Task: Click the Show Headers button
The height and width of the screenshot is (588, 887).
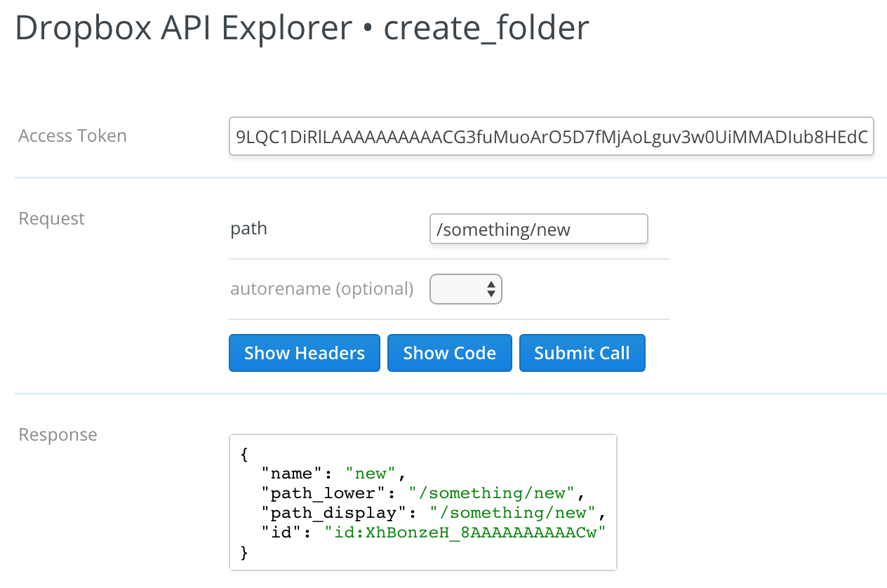Action: pyautogui.click(x=304, y=353)
